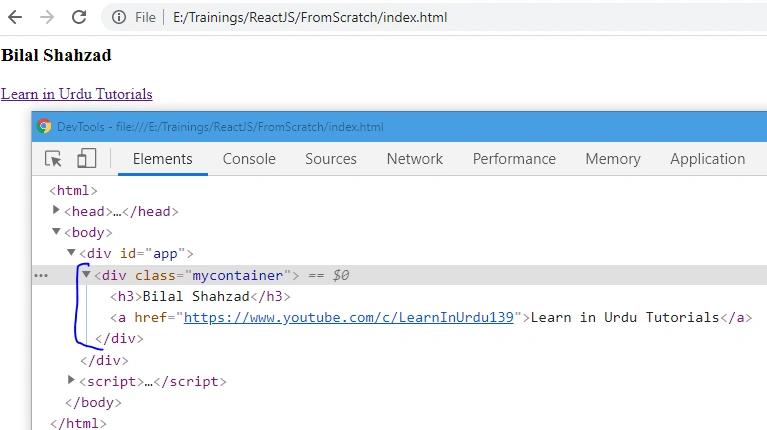Screen dimensions: 767x430
Task: Open the Application tab
Action: pos(708,159)
